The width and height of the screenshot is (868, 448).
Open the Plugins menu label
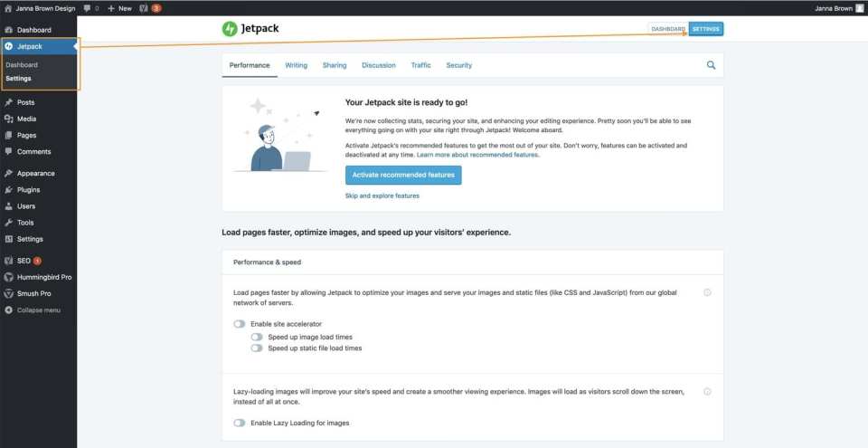point(28,190)
